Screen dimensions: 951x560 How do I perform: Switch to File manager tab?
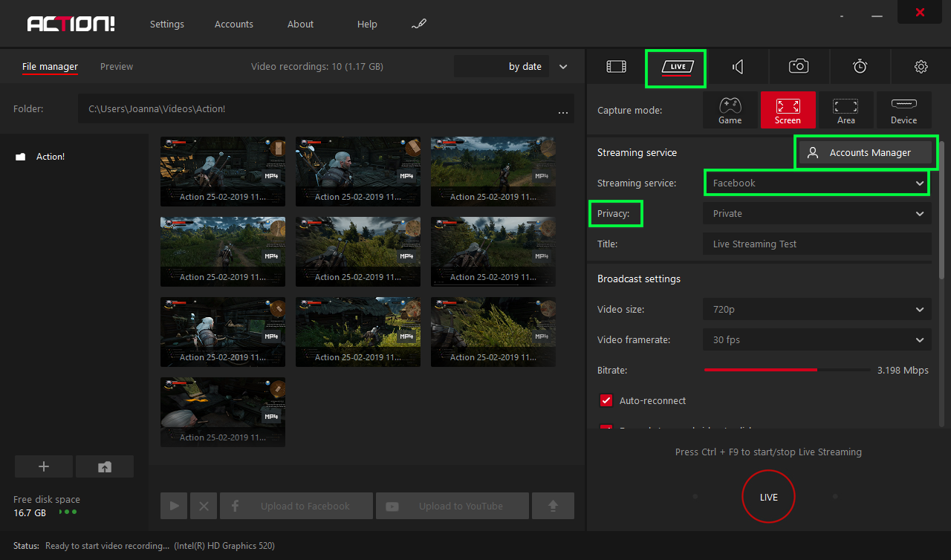[x=50, y=67]
